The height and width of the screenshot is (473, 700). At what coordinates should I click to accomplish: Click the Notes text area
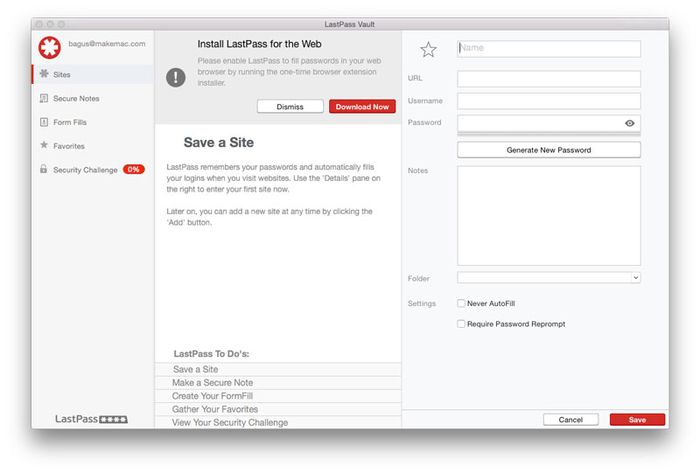[x=549, y=216]
